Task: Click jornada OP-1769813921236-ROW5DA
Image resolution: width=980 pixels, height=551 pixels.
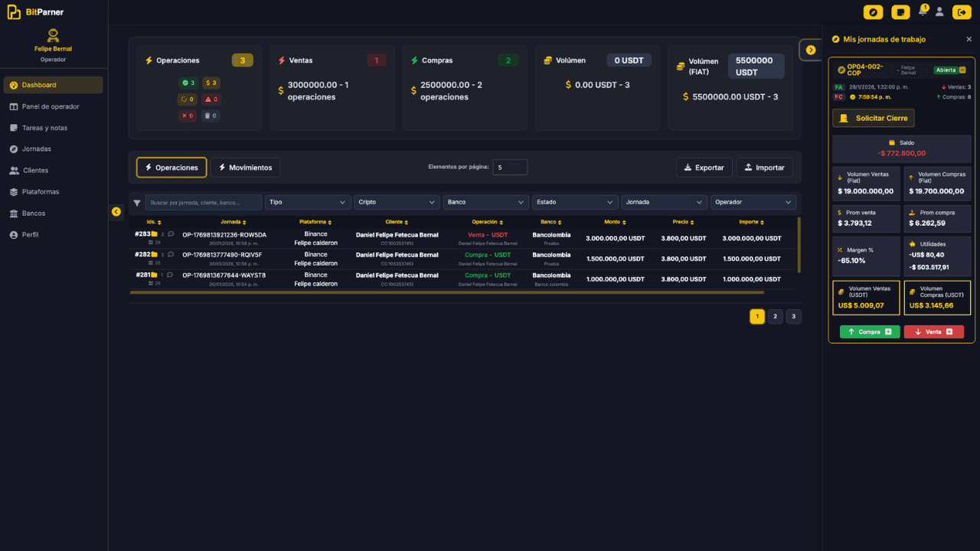Action: 224,234
